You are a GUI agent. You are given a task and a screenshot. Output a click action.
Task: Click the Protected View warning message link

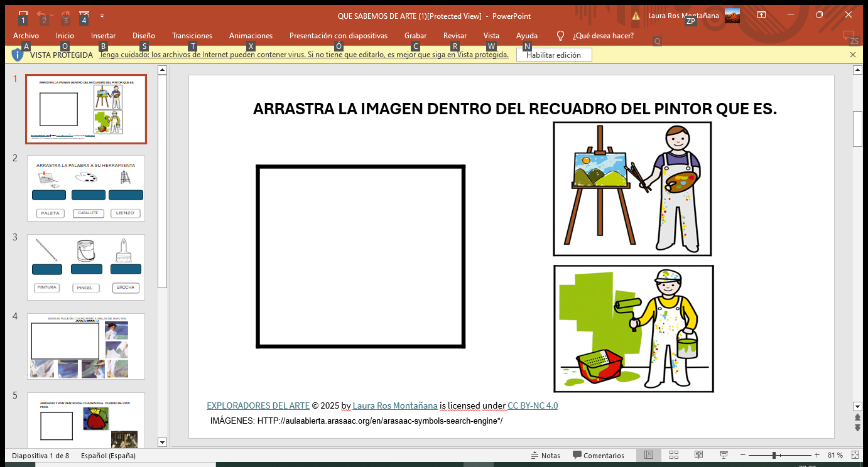point(304,55)
